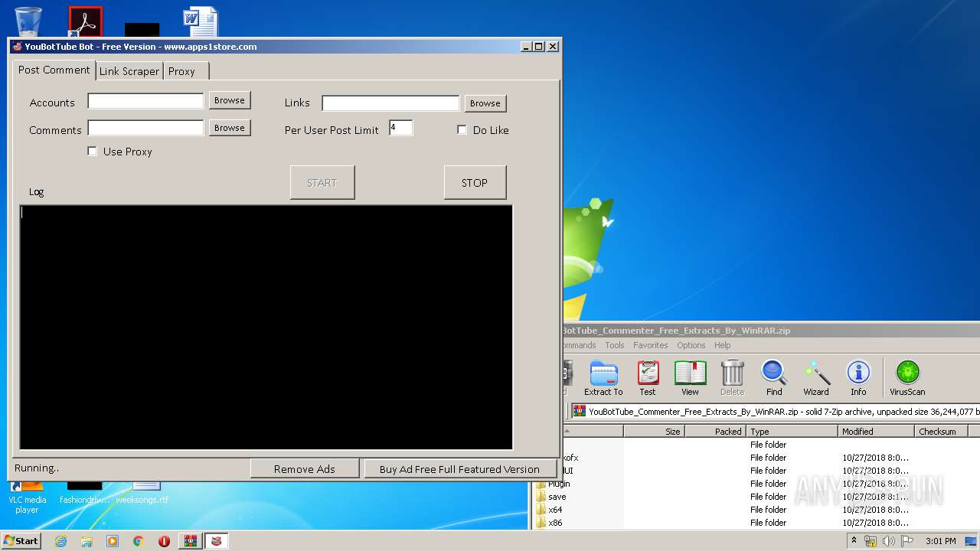Image resolution: width=980 pixels, height=551 pixels.
Task: Click Delete trash icon in WinRAR
Action: point(732,378)
